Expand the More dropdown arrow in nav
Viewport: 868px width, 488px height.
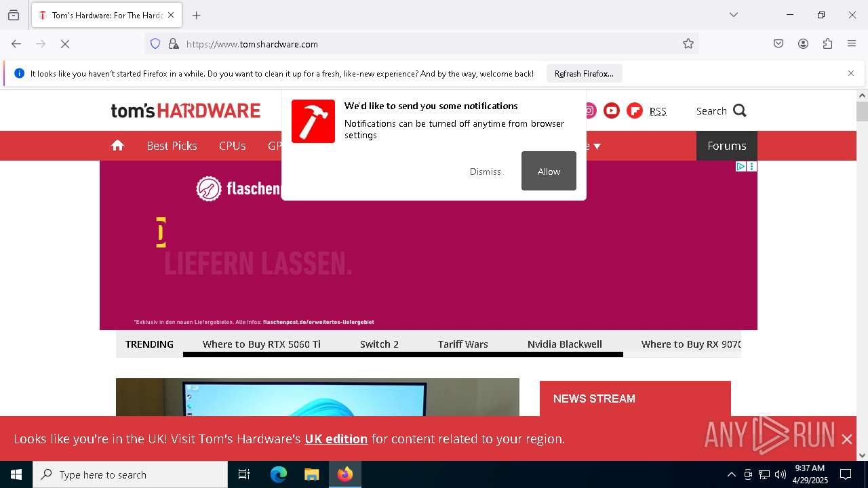point(597,146)
